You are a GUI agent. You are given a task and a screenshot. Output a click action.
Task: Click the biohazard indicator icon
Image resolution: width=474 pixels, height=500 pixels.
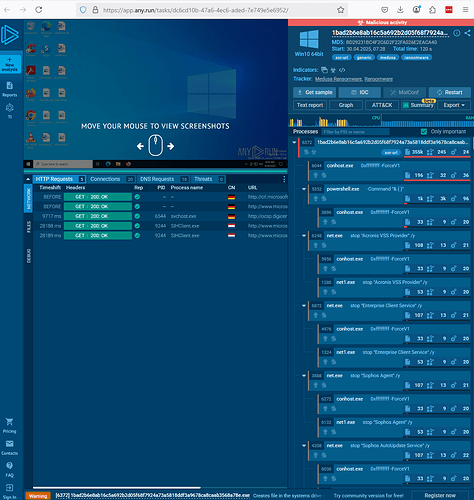click(333, 70)
